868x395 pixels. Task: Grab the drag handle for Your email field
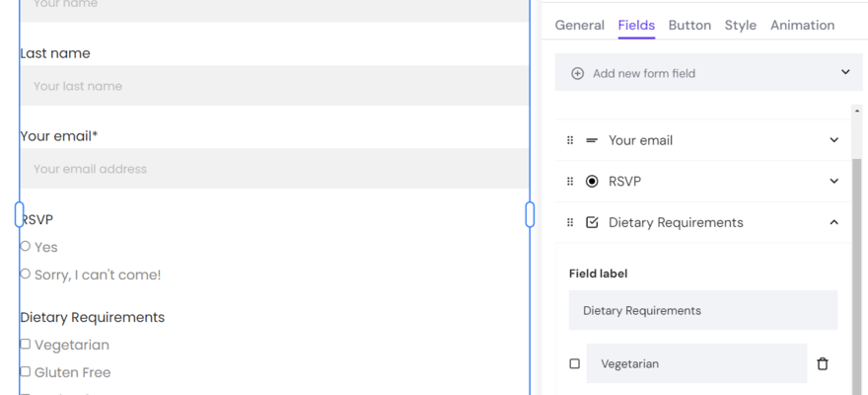[x=570, y=140]
